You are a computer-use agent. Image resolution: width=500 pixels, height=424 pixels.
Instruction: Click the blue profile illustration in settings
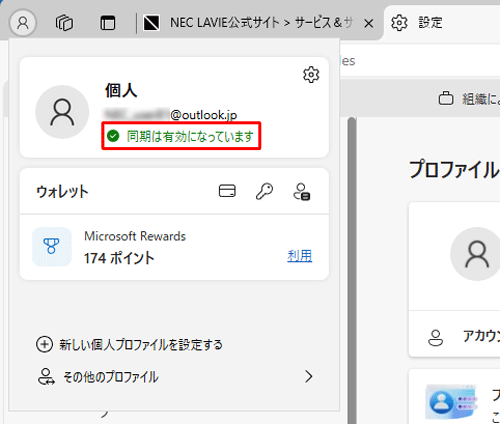451,402
